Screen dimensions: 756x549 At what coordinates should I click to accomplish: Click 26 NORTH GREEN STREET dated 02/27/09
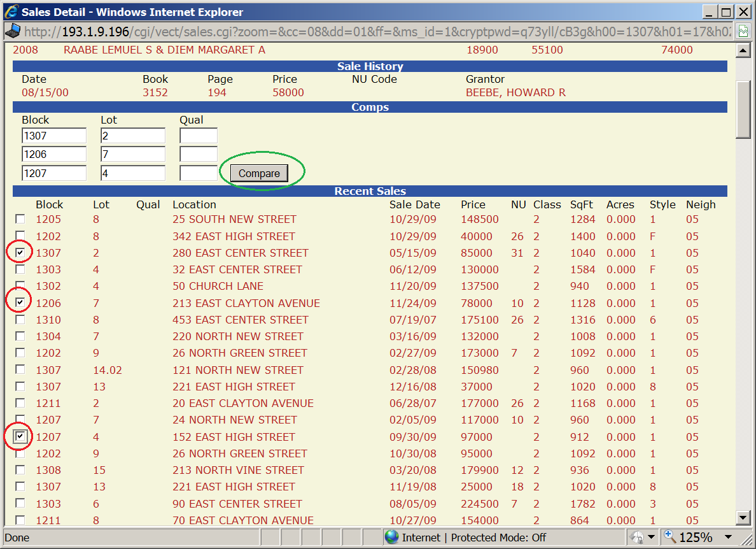[x=240, y=353]
